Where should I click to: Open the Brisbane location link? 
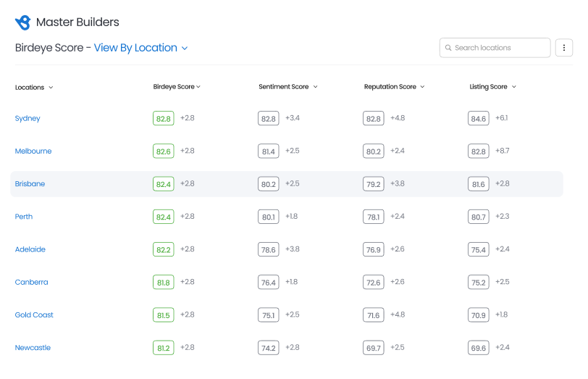point(30,184)
